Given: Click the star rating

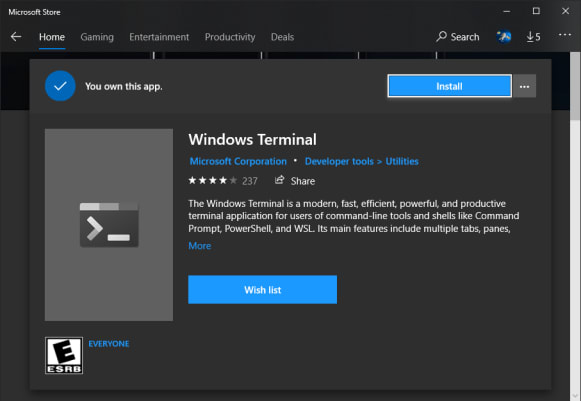Looking at the screenshot, I should click(x=213, y=180).
